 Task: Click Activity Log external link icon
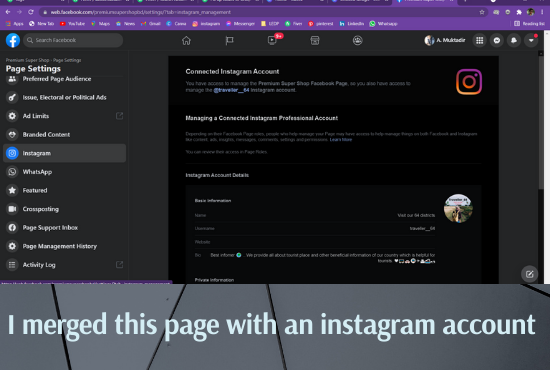[119, 264]
